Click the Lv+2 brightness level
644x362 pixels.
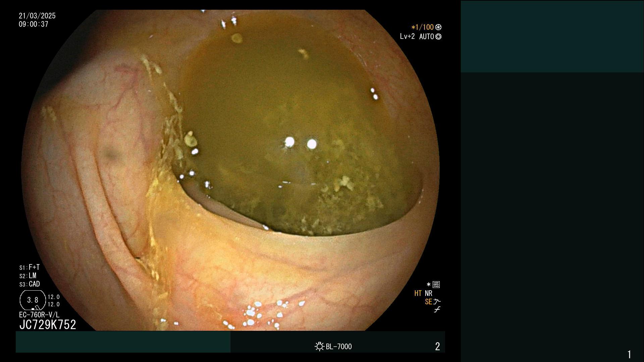(x=407, y=36)
